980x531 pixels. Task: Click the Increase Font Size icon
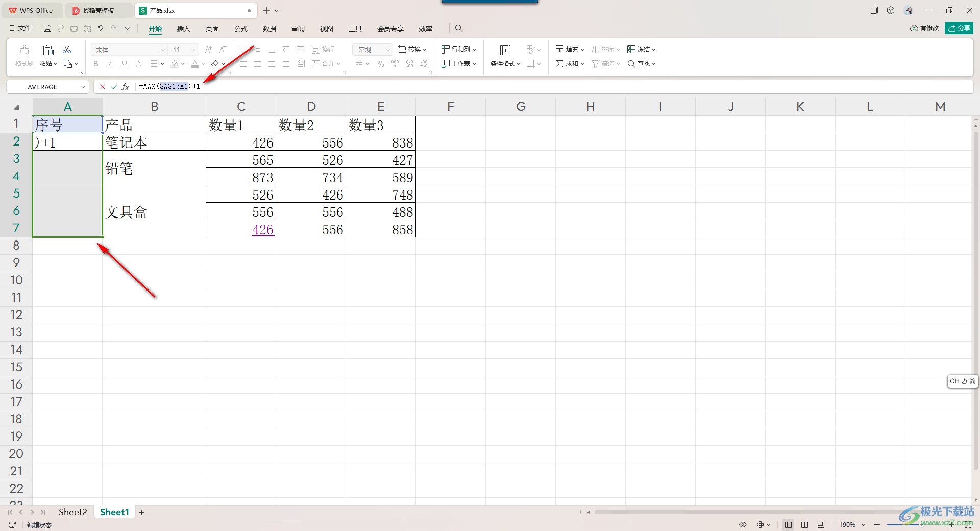(x=208, y=50)
